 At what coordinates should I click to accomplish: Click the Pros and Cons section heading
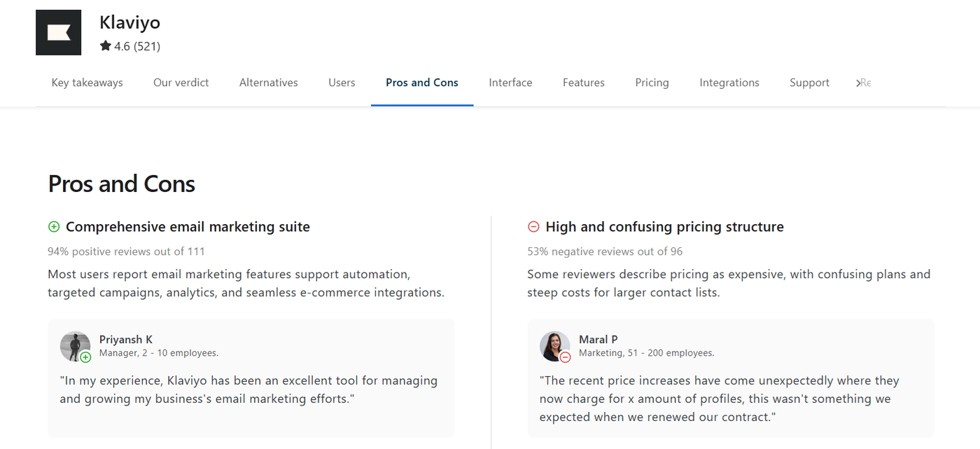coord(121,184)
